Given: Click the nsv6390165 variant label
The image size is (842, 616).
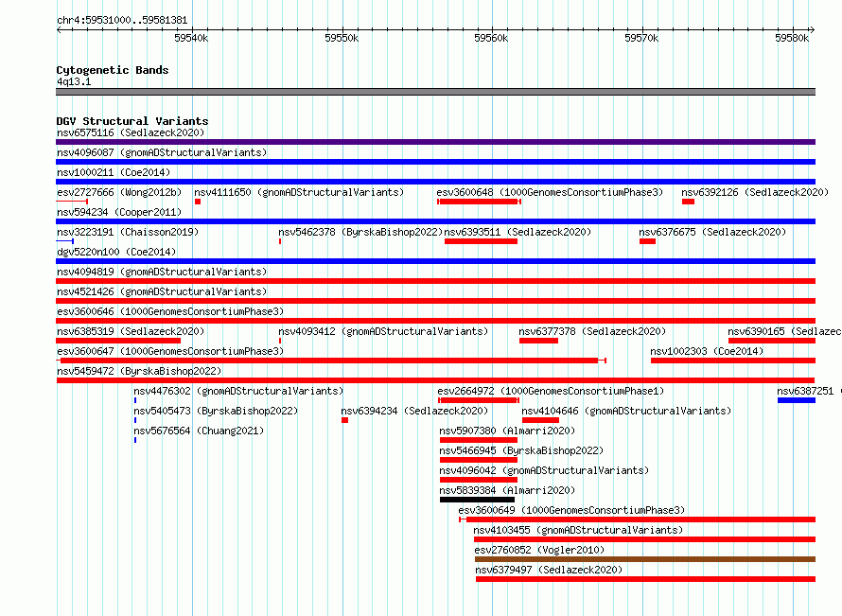Looking at the screenshot, I should 784,331.
